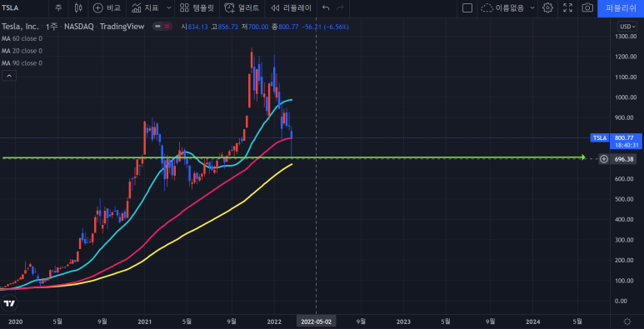Click the 2022-05-02 date label on time axis
The image size is (644, 329).
click(317, 322)
